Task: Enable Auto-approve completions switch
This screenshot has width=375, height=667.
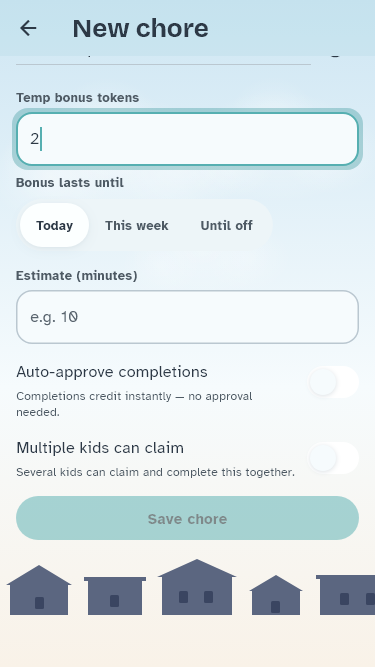Action: coord(333,382)
